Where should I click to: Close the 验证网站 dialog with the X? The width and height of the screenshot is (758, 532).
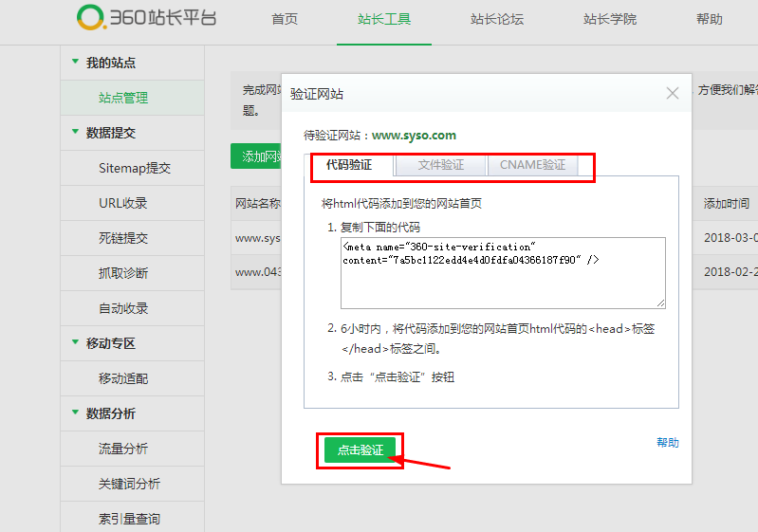673,93
